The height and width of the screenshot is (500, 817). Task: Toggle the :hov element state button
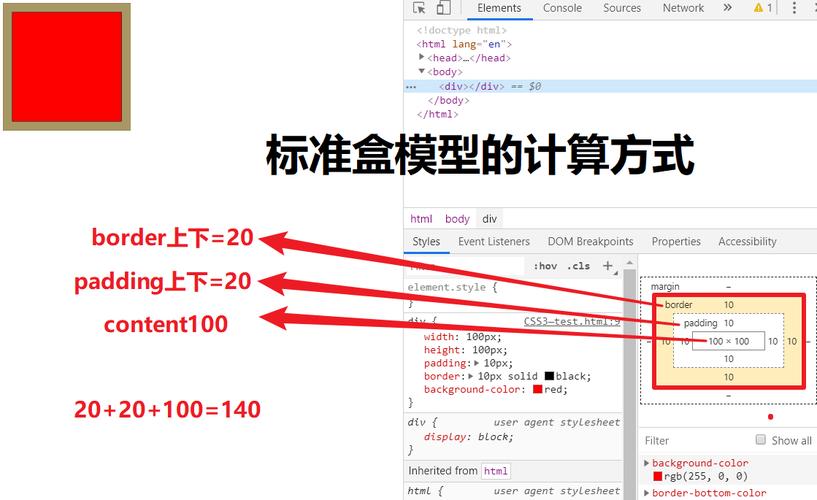[545, 266]
